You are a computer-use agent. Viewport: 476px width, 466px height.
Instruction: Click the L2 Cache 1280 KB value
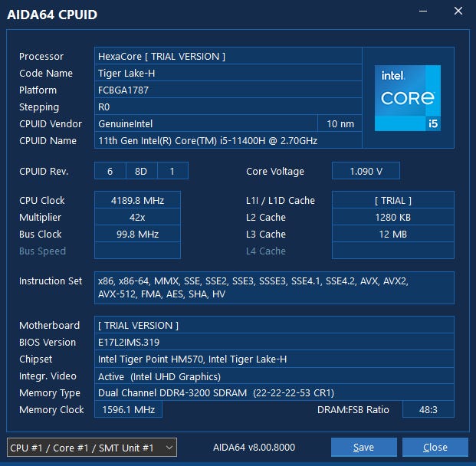point(393,218)
